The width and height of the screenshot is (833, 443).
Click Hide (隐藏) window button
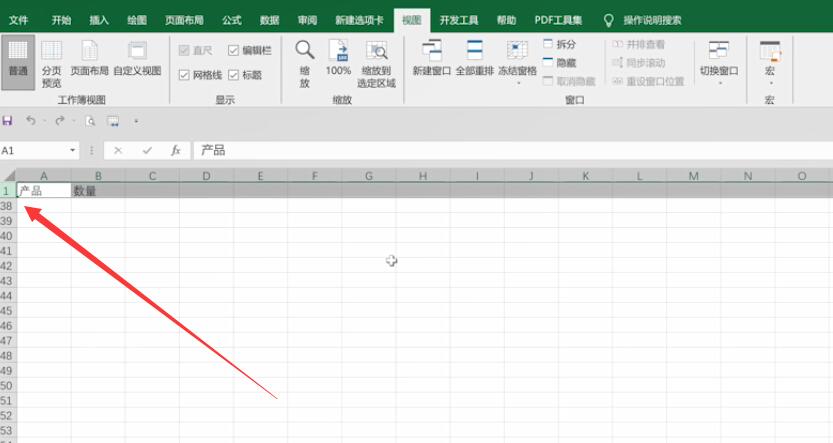pyautogui.click(x=559, y=63)
